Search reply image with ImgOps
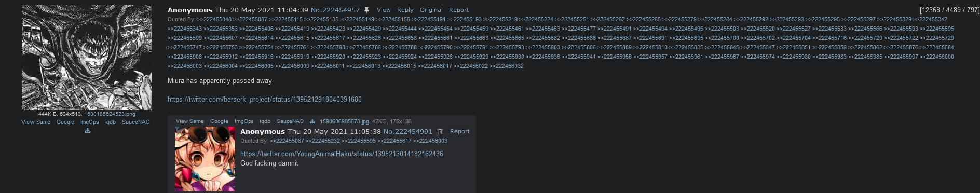Viewport: 980px width, 193px height. [244, 121]
